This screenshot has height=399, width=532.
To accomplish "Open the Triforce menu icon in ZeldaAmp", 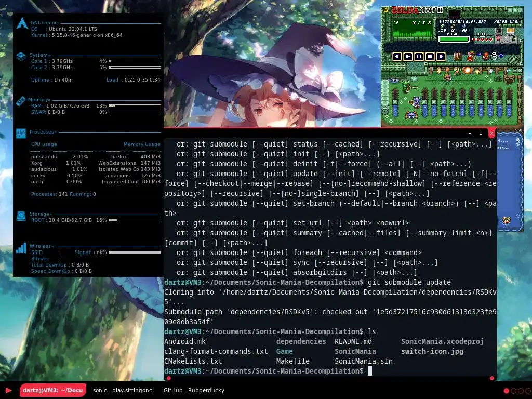I will tap(386, 10).
